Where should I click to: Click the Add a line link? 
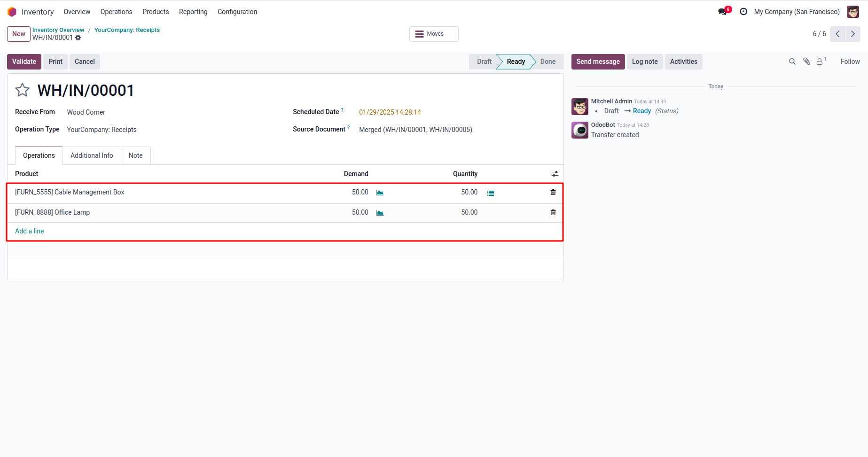click(30, 231)
